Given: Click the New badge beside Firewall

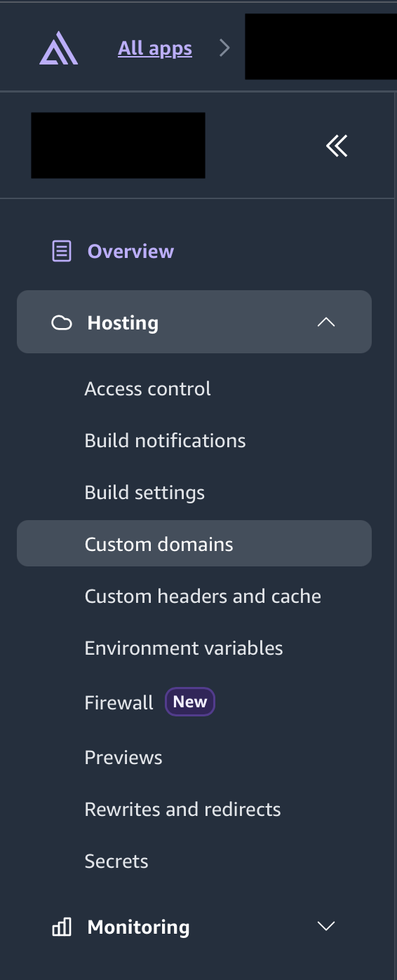Looking at the screenshot, I should coord(190,702).
